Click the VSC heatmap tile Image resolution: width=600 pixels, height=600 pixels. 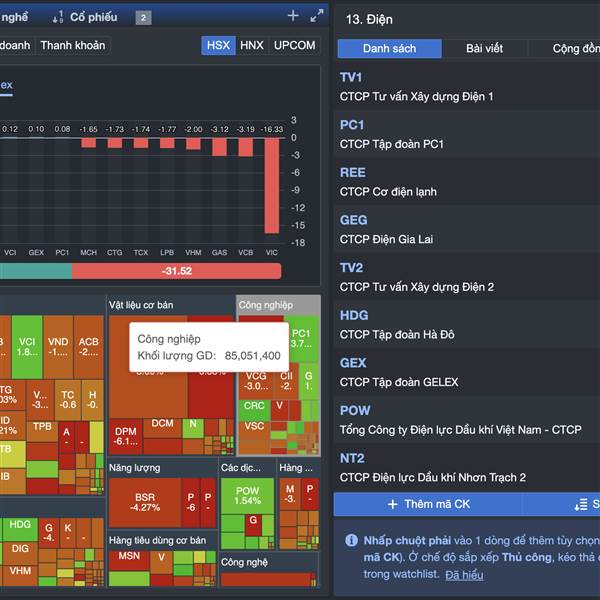[x=254, y=437]
